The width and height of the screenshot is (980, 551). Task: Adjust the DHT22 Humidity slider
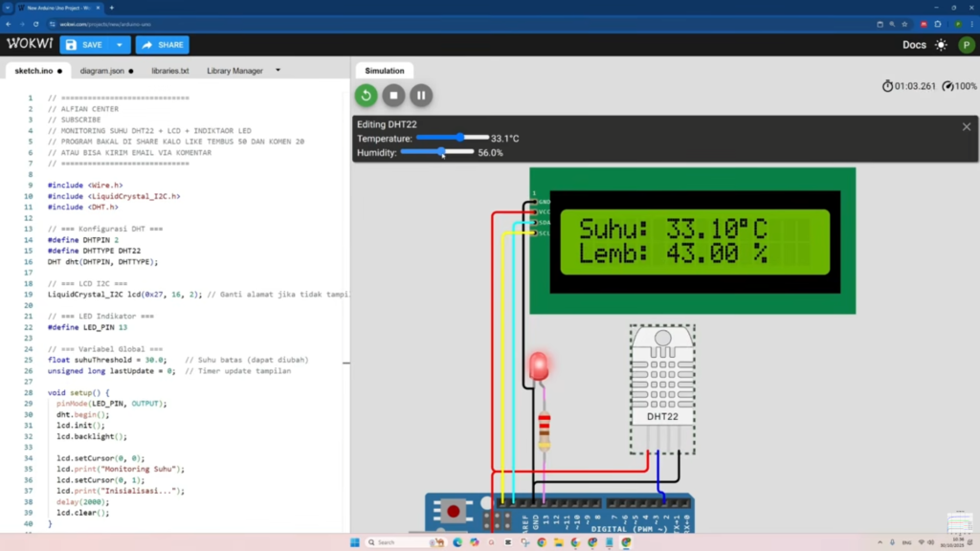(x=437, y=152)
